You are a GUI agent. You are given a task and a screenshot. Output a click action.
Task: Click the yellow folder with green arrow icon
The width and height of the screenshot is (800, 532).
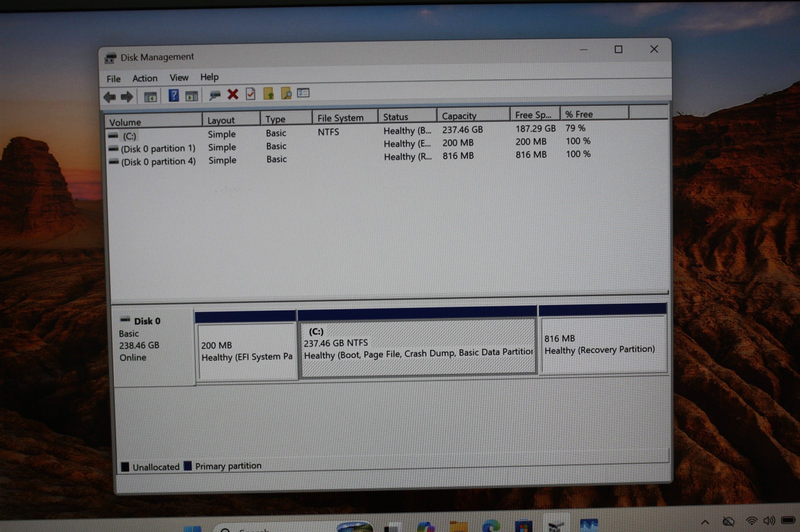[x=269, y=93]
